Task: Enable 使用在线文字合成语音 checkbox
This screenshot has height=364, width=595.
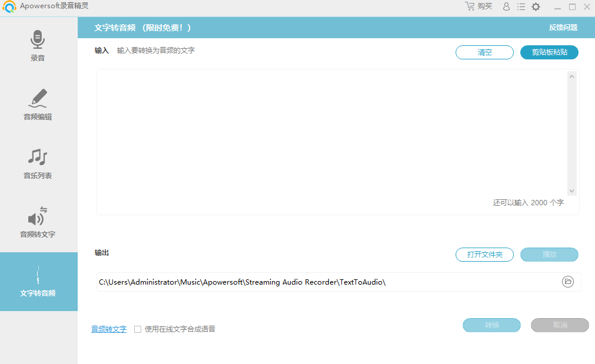Action: click(138, 329)
